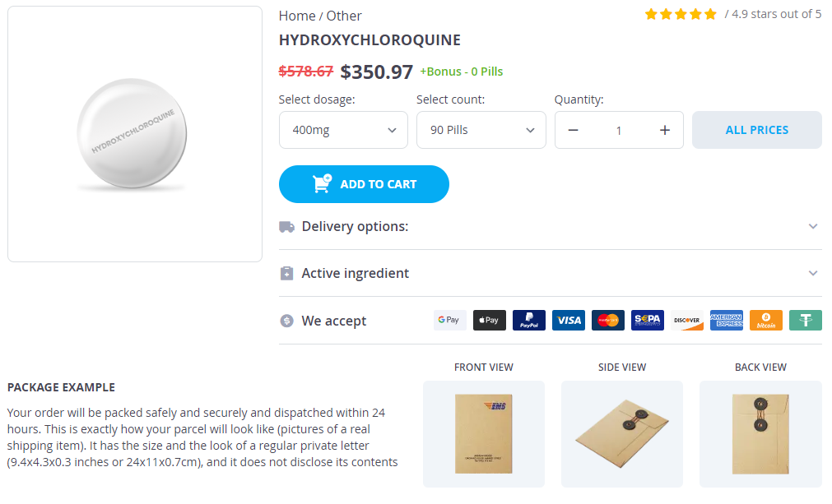Click the Apple Pay payment icon
The image size is (832, 504).
pos(489,321)
